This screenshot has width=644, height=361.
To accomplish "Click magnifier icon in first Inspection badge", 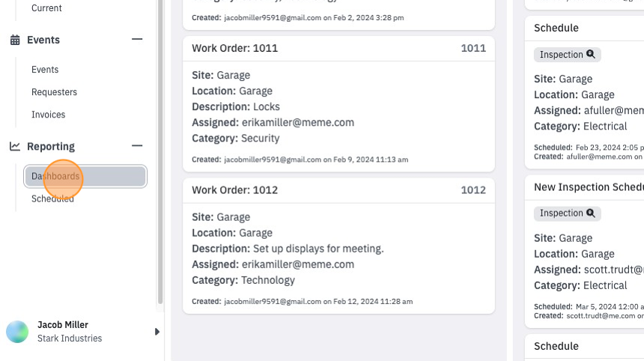I will (x=591, y=54).
